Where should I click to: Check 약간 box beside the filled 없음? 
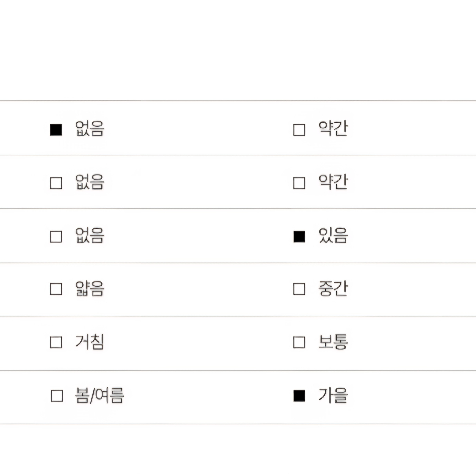click(299, 130)
